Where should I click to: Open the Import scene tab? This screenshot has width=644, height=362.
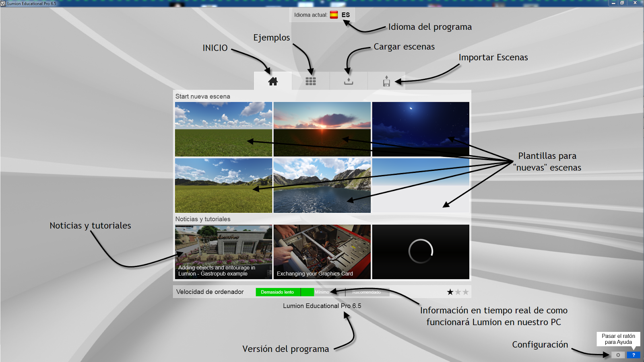[x=386, y=81]
